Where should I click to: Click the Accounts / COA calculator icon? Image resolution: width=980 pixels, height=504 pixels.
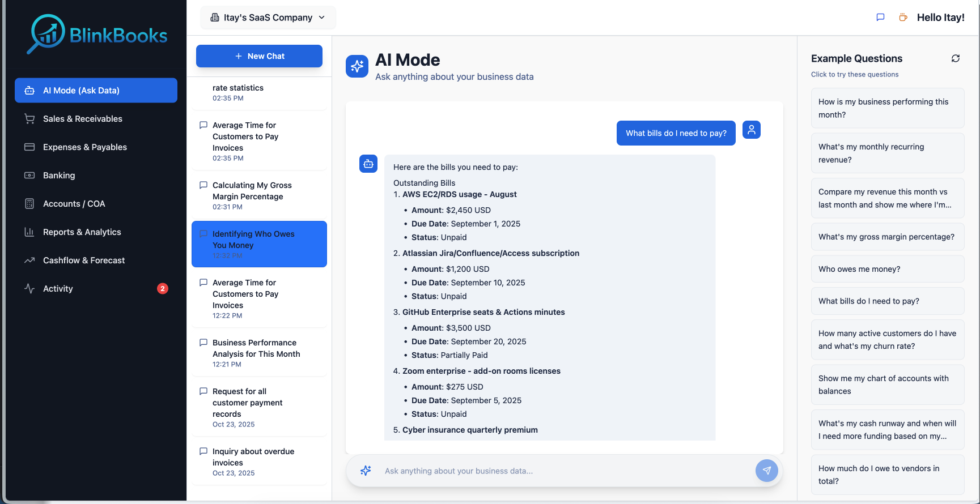29,204
